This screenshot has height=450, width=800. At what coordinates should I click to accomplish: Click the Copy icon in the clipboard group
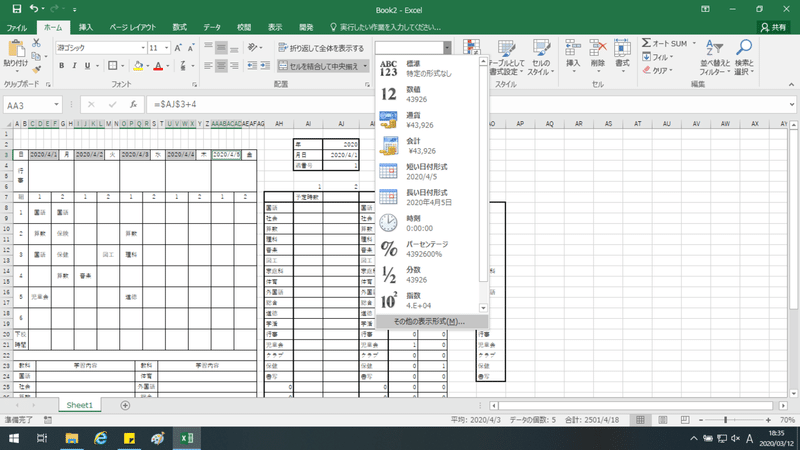[36, 56]
